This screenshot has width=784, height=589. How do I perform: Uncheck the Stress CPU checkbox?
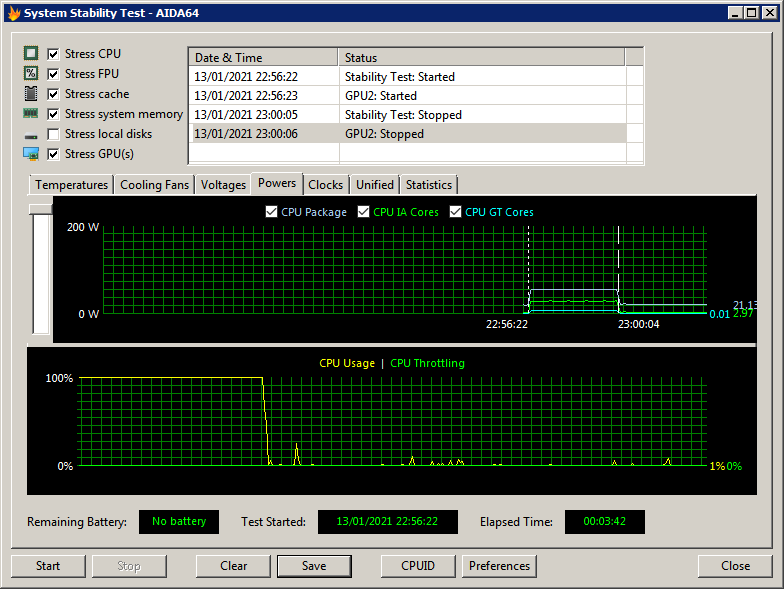(x=54, y=54)
